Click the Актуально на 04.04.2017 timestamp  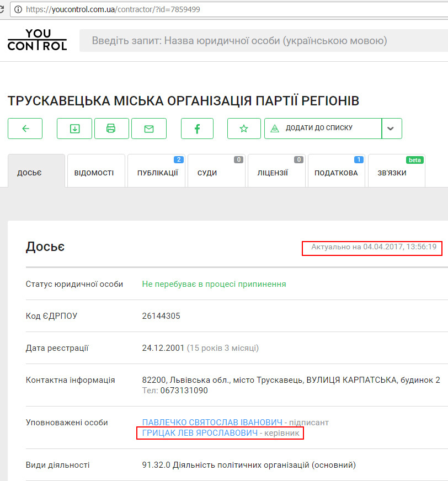pos(374,247)
